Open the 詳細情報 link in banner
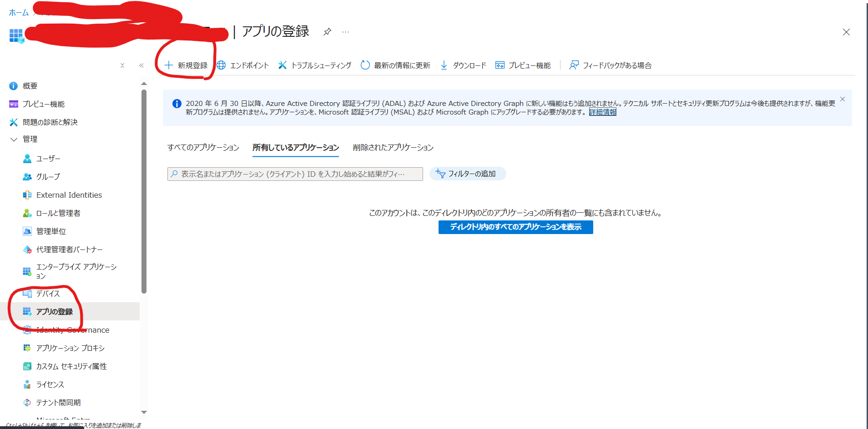The image size is (868, 429). (603, 112)
